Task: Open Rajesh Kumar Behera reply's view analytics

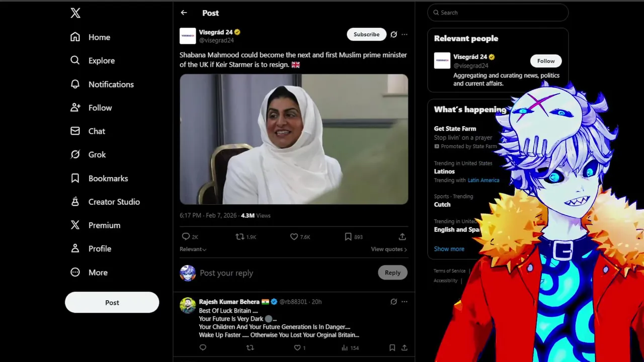Action: pos(345,347)
